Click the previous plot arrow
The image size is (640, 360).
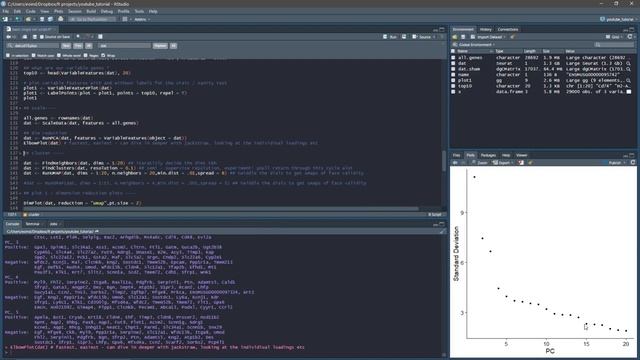coord(455,162)
